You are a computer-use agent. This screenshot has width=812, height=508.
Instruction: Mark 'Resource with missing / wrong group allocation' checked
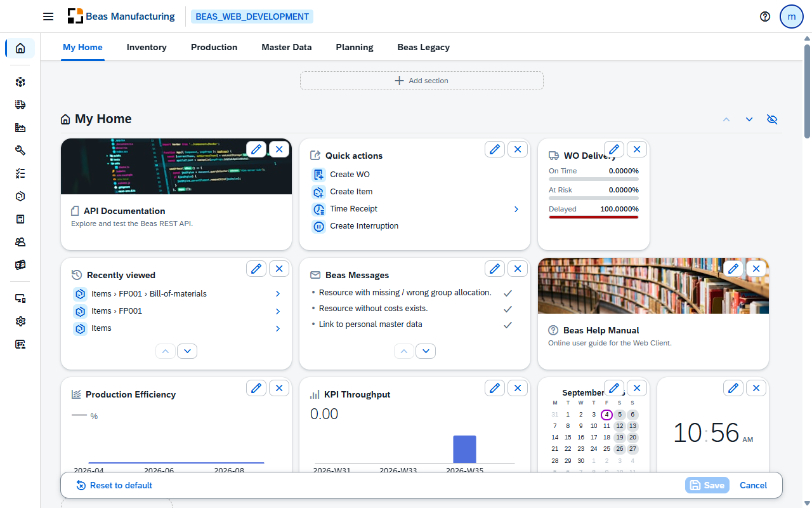507,293
